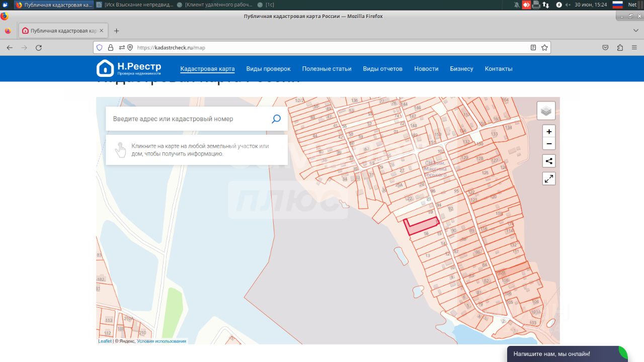Toggle reader view in the address bar
This screenshot has width=644, height=362.
pyautogui.click(x=533, y=48)
